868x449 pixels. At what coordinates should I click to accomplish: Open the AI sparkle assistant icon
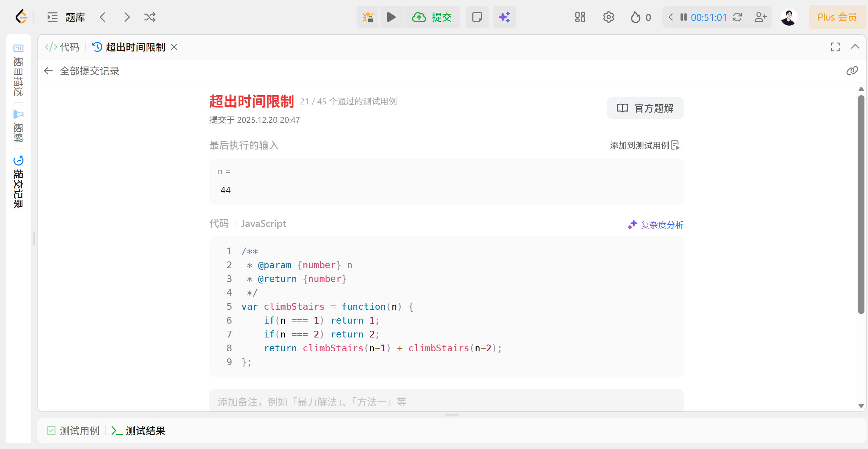point(504,17)
